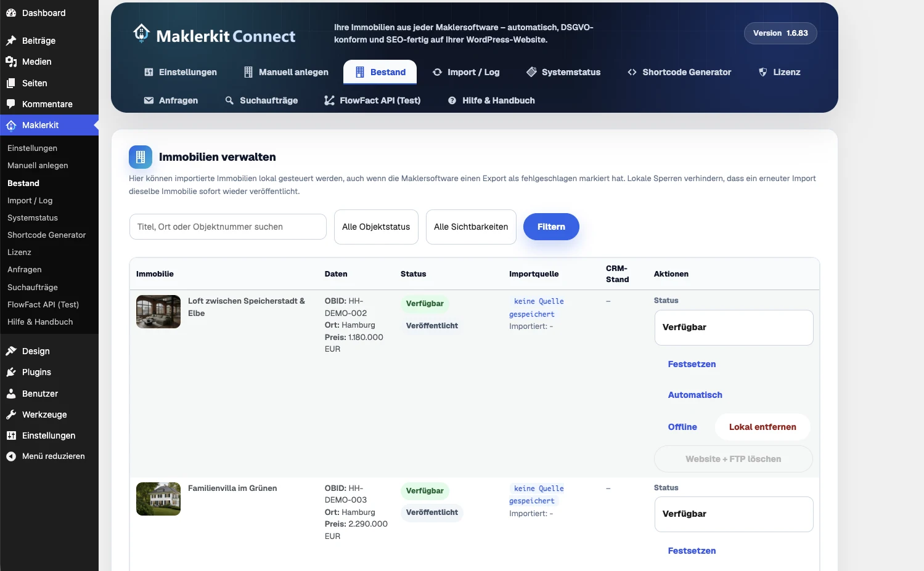Viewport: 924px width, 571px height.
Task: Click the Beiträge pin icon
Action: click(x=11, y=41)
